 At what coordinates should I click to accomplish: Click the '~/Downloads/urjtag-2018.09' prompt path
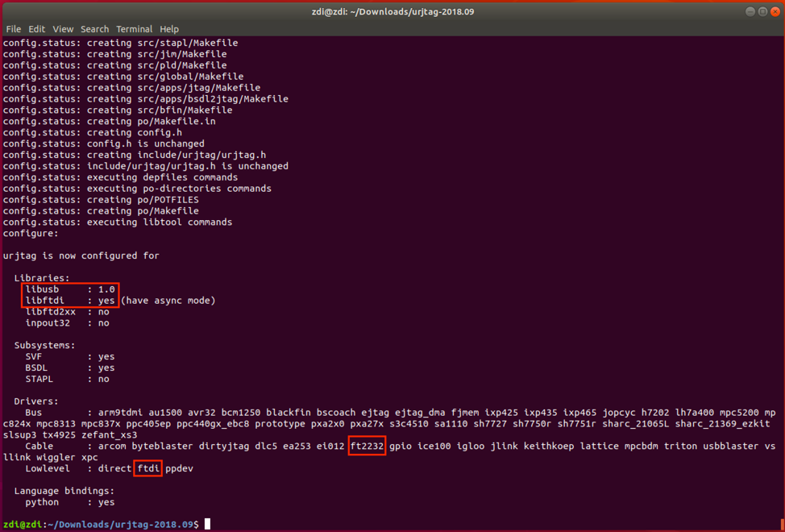121,525
